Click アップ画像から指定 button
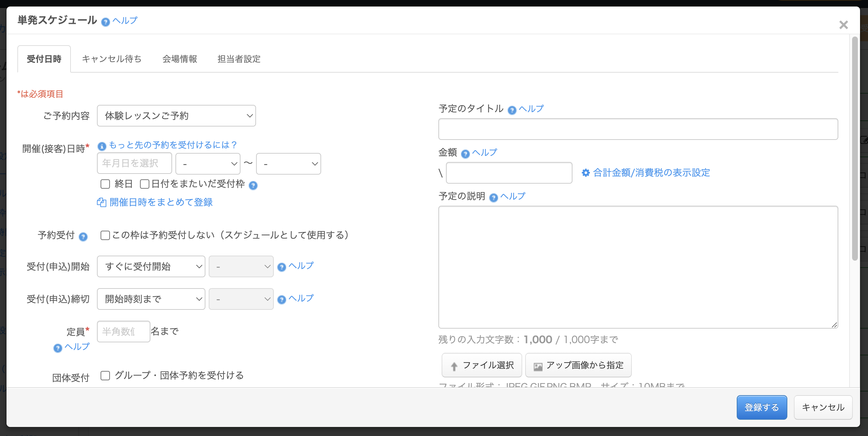The height and width of the screenshot is (436, 868). [578, 366]
